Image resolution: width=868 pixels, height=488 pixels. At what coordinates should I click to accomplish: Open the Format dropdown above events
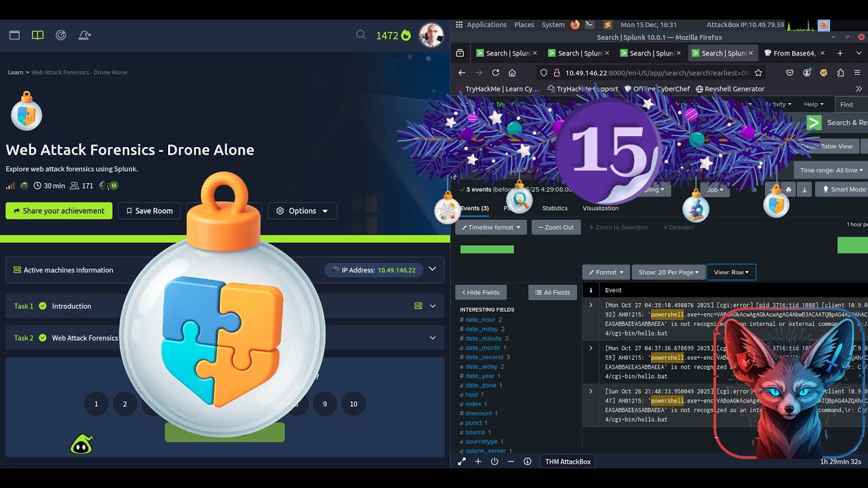[606, 272]
